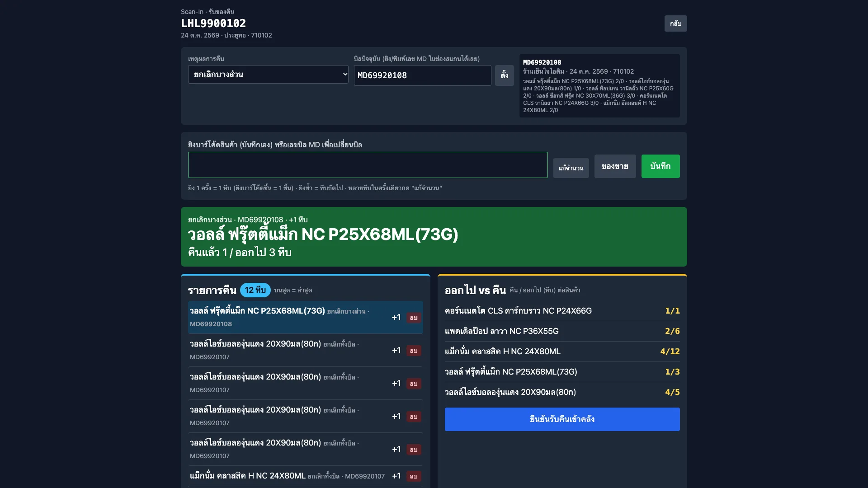The image size is (868, 488).
Task: Click the MD69920108 bill summary card
Action: tap(599, 86)
